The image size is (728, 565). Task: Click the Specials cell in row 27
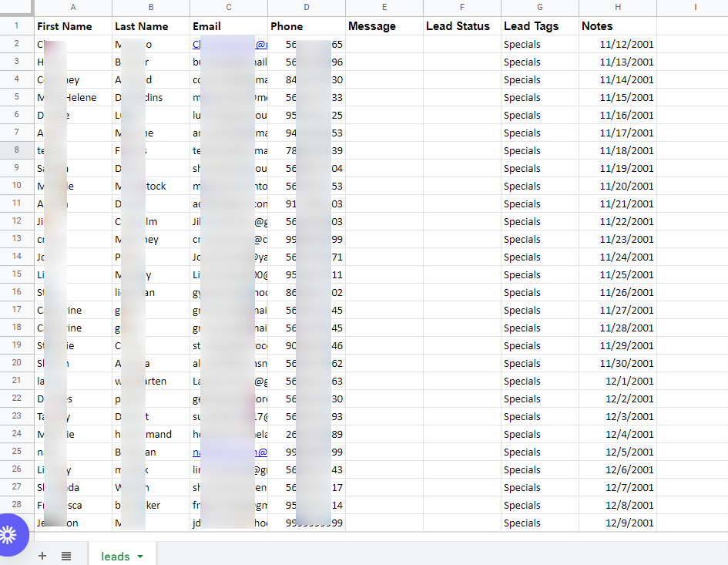coord(540,487)
